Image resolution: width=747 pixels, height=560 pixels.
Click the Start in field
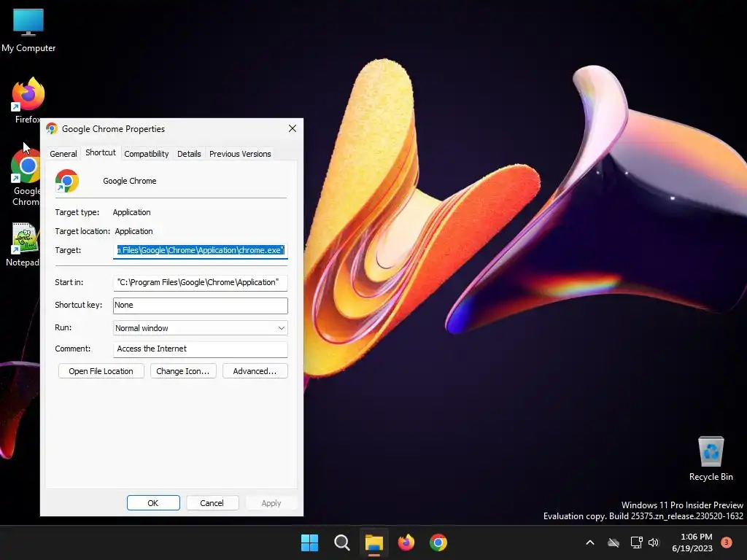tap(200, 282)
